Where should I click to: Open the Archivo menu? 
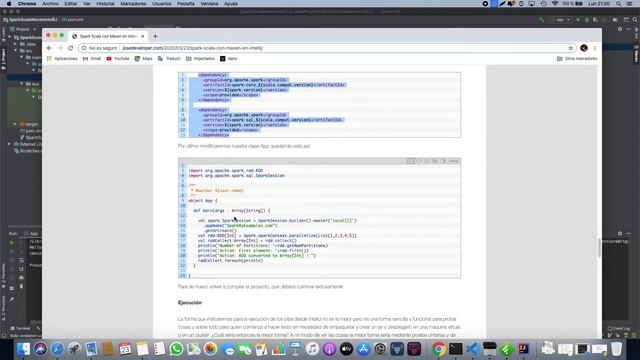click(x=51, y=4)
